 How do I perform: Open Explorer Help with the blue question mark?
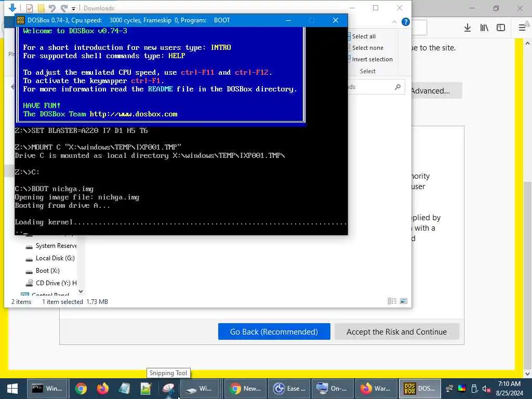tap(405, 22)
